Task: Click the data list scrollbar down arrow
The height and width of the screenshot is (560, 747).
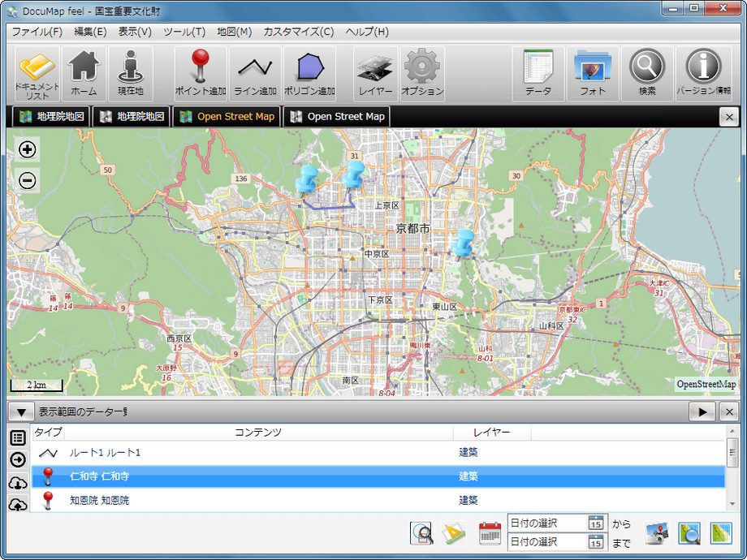Action: 732,504
